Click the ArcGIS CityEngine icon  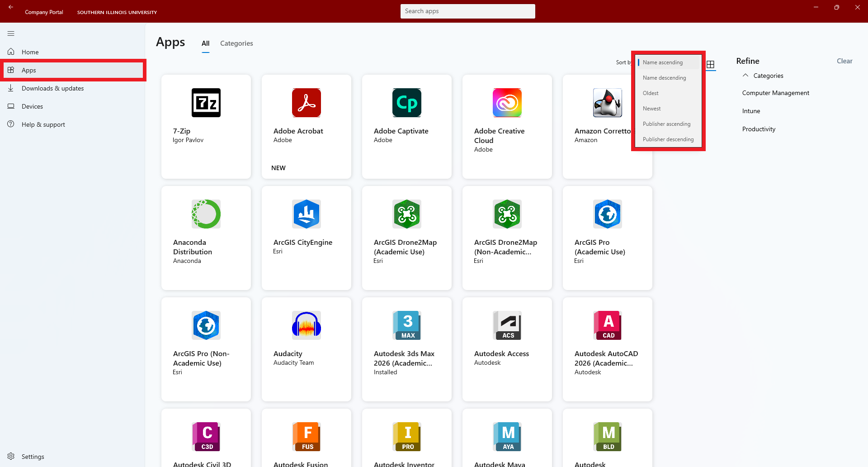307,214
